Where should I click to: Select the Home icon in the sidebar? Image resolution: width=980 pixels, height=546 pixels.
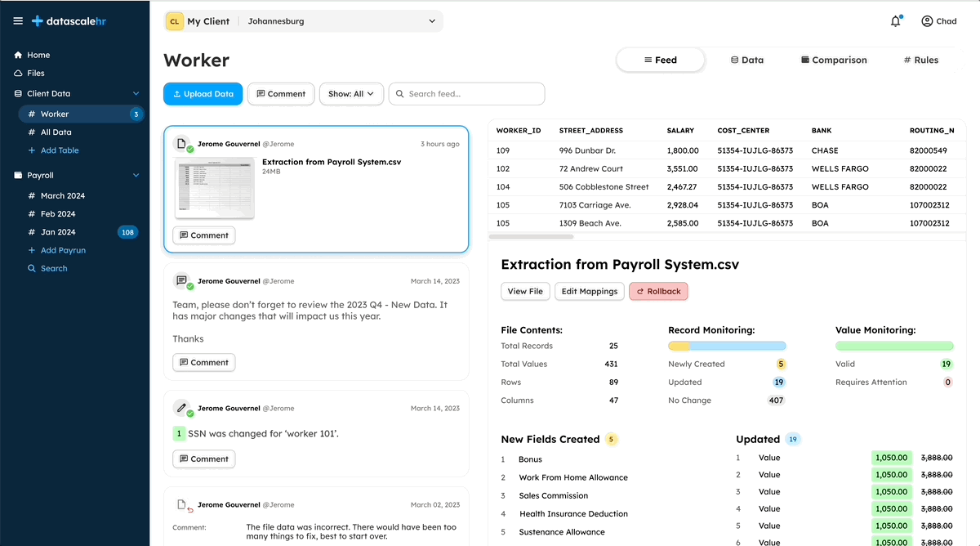[16, 55]
